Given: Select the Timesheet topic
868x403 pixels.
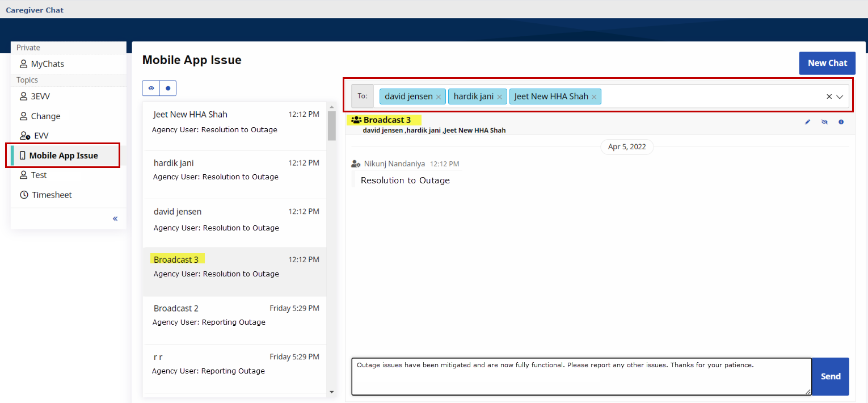Looking at the screenshot, I should pos(51,195).
